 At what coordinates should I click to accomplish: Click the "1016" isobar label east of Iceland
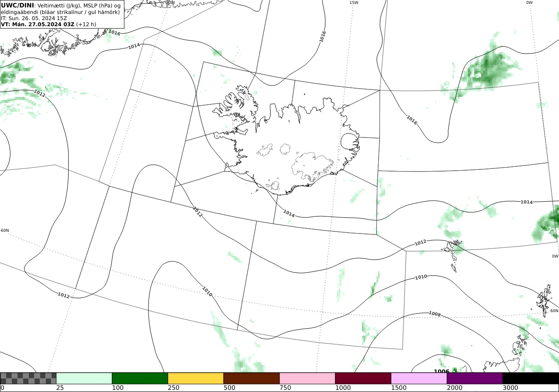[412, 120]
